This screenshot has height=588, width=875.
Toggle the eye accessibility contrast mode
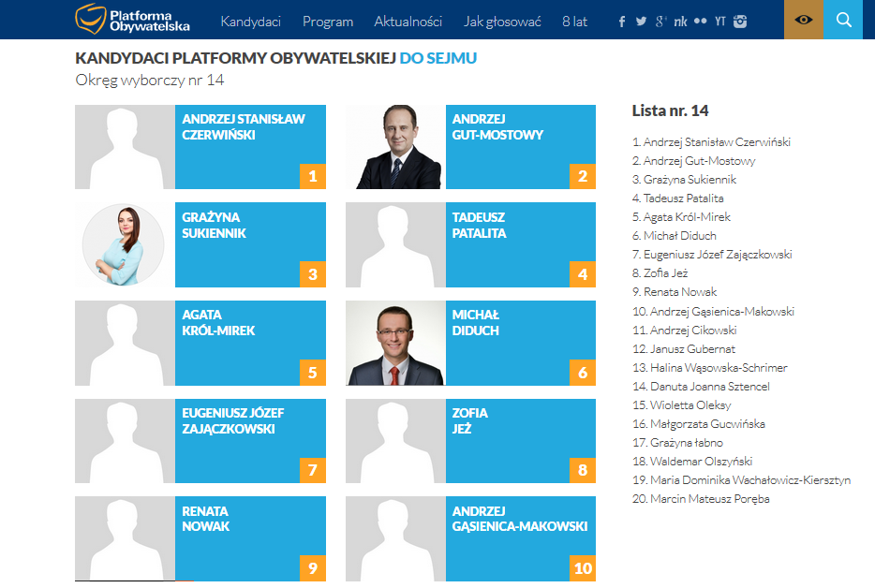804,20
